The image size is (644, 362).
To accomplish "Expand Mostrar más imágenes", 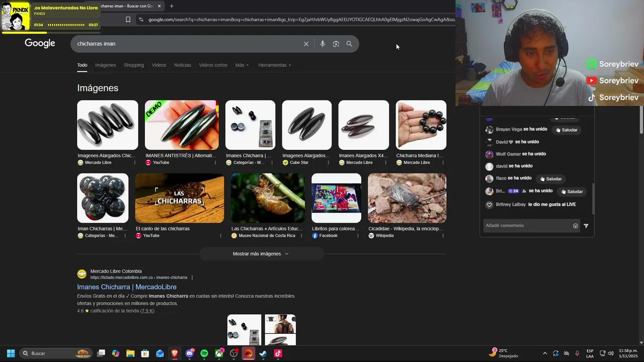I will click(x=261, y=254).
